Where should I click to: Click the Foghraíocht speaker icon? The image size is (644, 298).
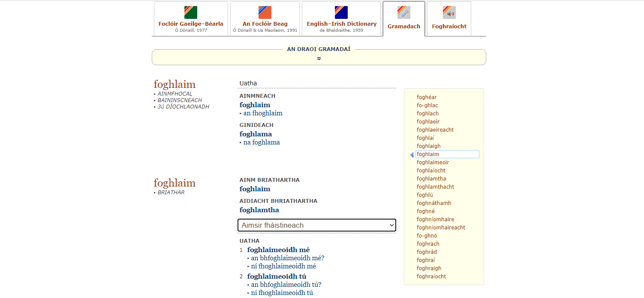(449, 12)
